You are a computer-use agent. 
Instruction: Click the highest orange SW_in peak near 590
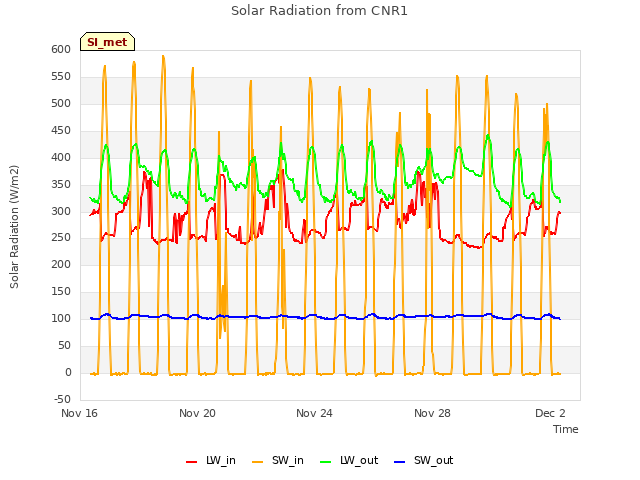pyautogui.click(x=163, y=56)
